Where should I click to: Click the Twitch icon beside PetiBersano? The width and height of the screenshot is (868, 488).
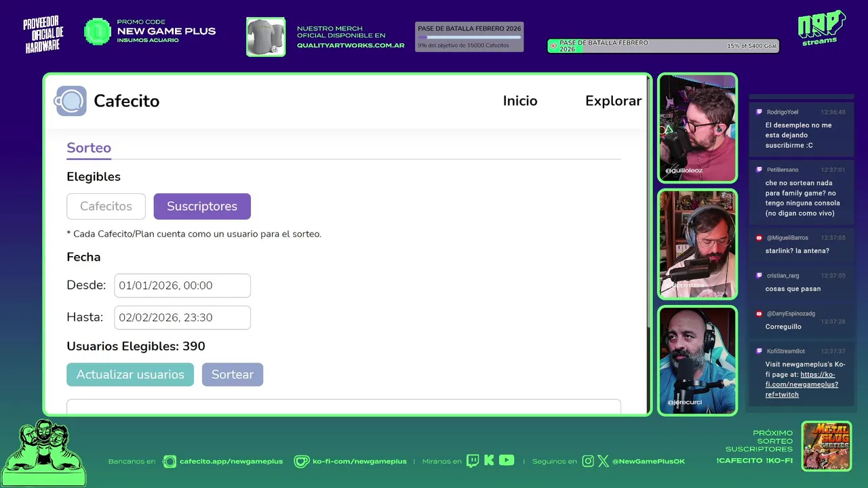[x=759, y=169]
